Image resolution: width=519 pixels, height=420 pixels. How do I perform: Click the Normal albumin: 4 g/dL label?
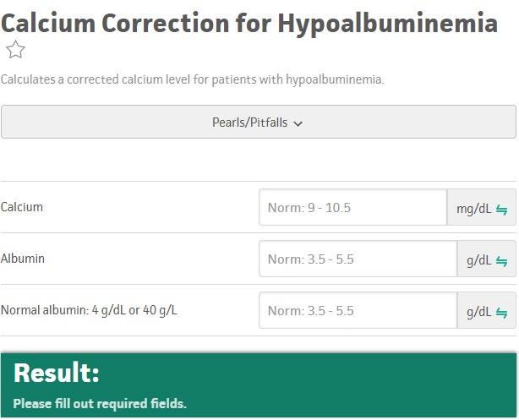click(x=89, y=310)
